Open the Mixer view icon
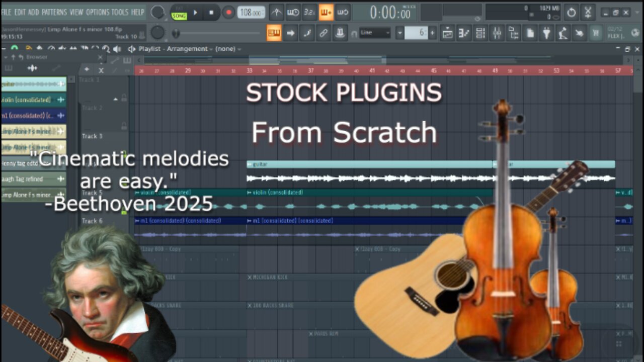 (497, 33)
